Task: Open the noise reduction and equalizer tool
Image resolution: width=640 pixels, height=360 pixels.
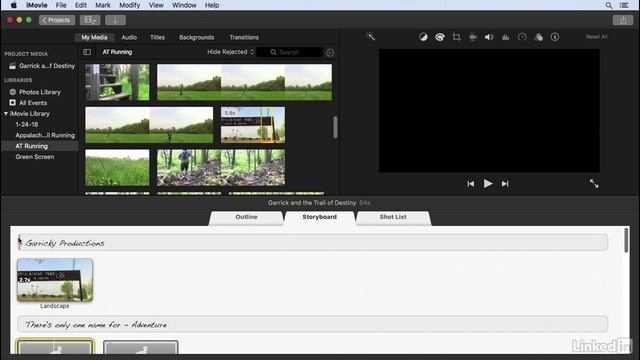Action: pyautogui.click(x=505, y=37)
